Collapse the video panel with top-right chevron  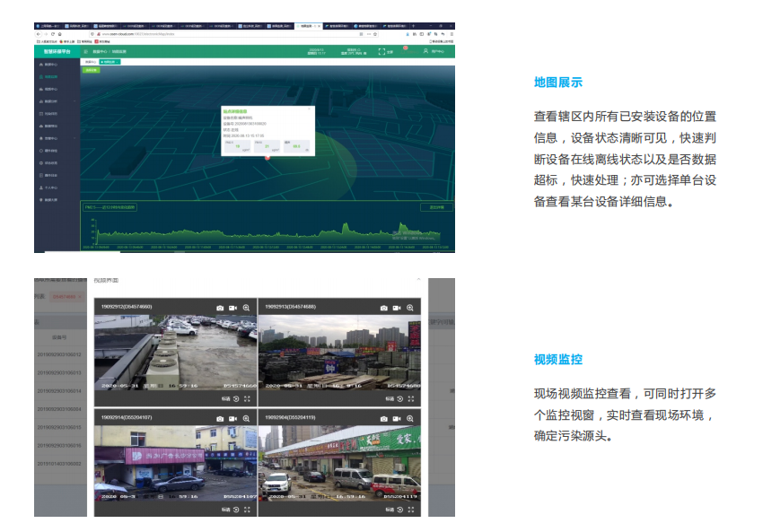(x=418, y=280)
